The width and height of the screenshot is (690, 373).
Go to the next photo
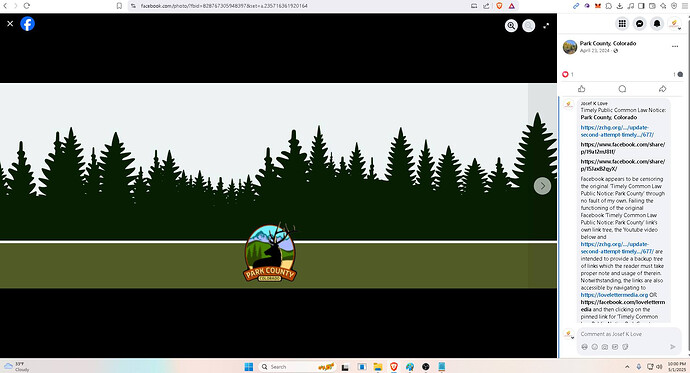tap(542, 186)
